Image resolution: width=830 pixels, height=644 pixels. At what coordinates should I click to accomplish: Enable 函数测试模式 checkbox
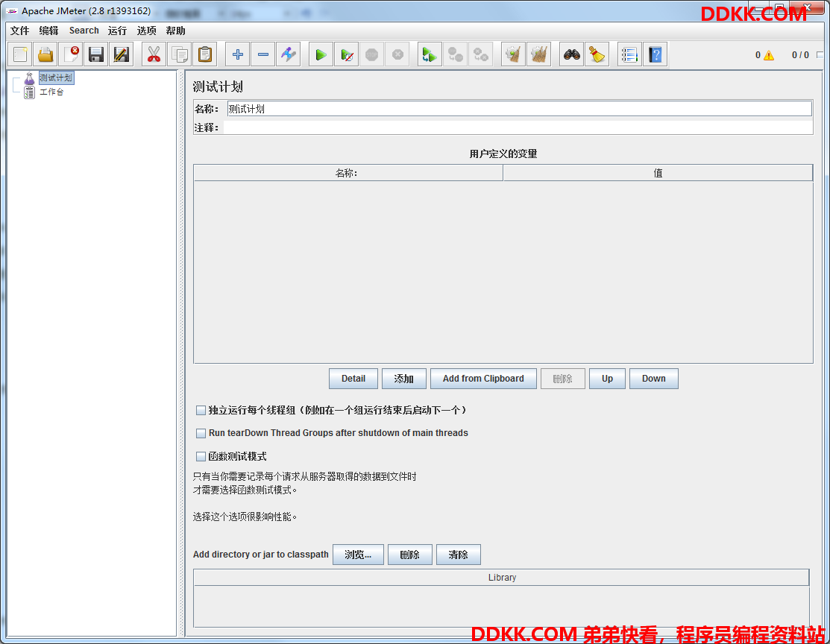tap(201, 456)
